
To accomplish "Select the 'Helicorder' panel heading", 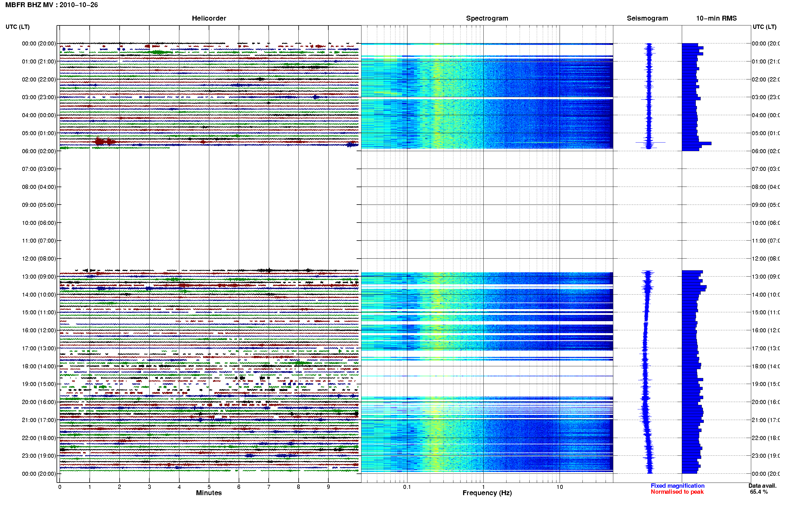I will click(x=209, y=19).
